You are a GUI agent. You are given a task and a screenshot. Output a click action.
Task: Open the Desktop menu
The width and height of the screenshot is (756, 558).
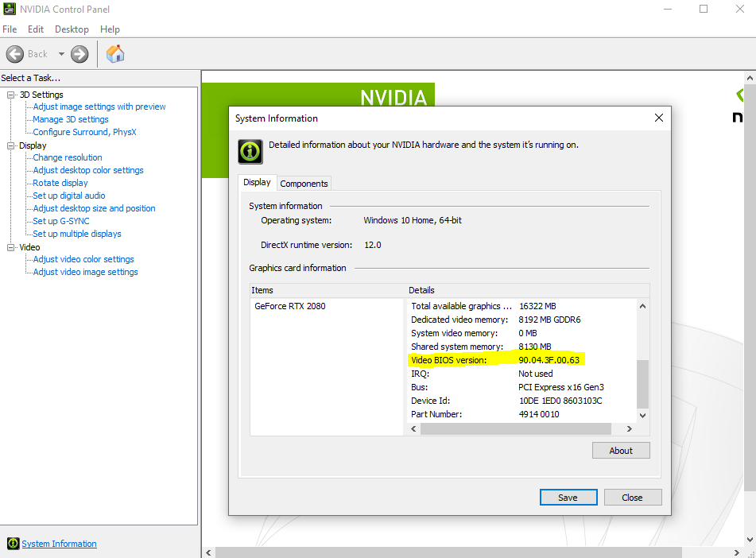click(72, 29)
